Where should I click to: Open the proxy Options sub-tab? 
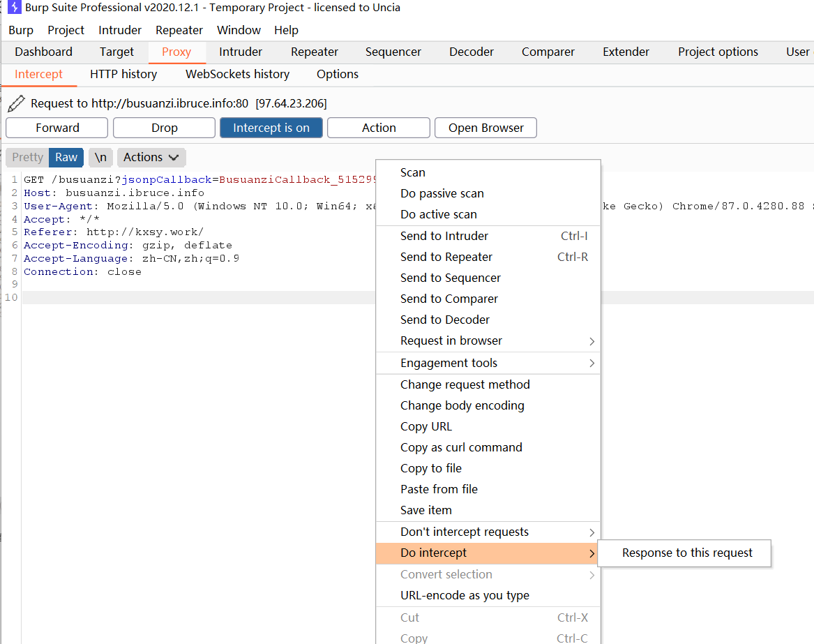click(338, 74)
